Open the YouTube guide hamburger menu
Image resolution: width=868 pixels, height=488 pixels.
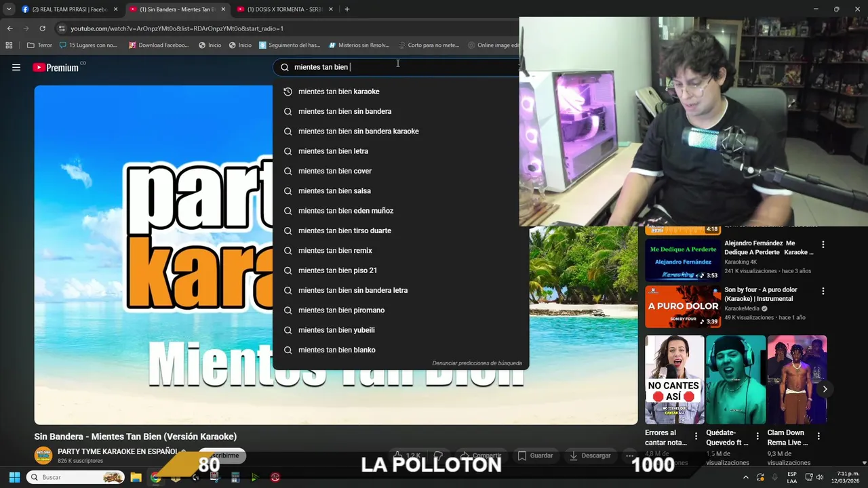[x=16, y=67]
